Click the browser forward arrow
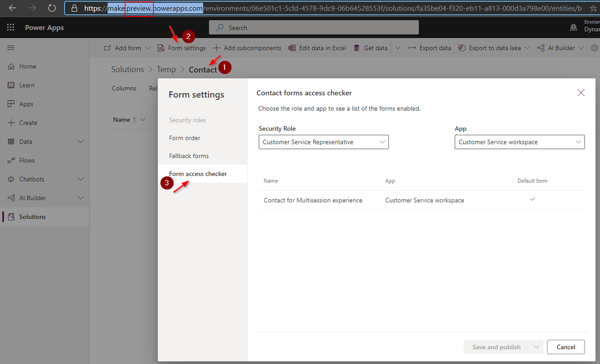Viewport: 600px width, 364px height. 32,8
